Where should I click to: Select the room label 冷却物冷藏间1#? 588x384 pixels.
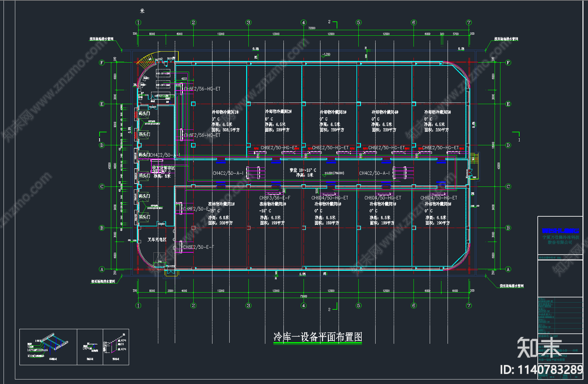click(x=225, y=112)
